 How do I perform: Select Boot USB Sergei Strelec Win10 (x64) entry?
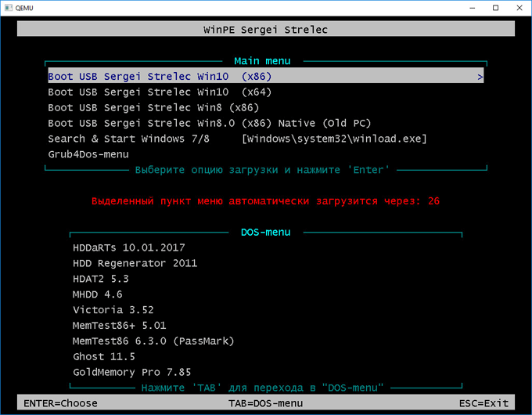tap(160, 92)
